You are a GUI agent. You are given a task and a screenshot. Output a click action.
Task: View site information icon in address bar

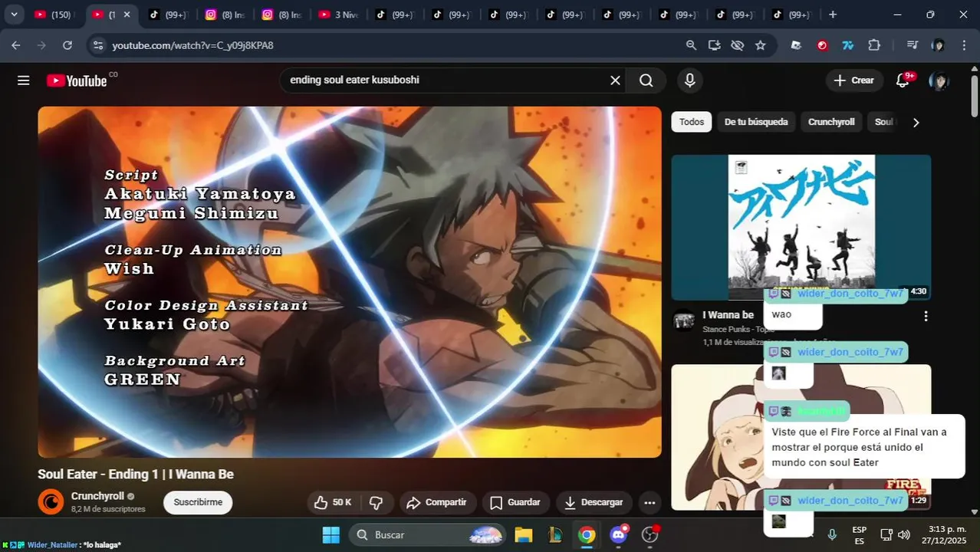click(x=97, y=46)
